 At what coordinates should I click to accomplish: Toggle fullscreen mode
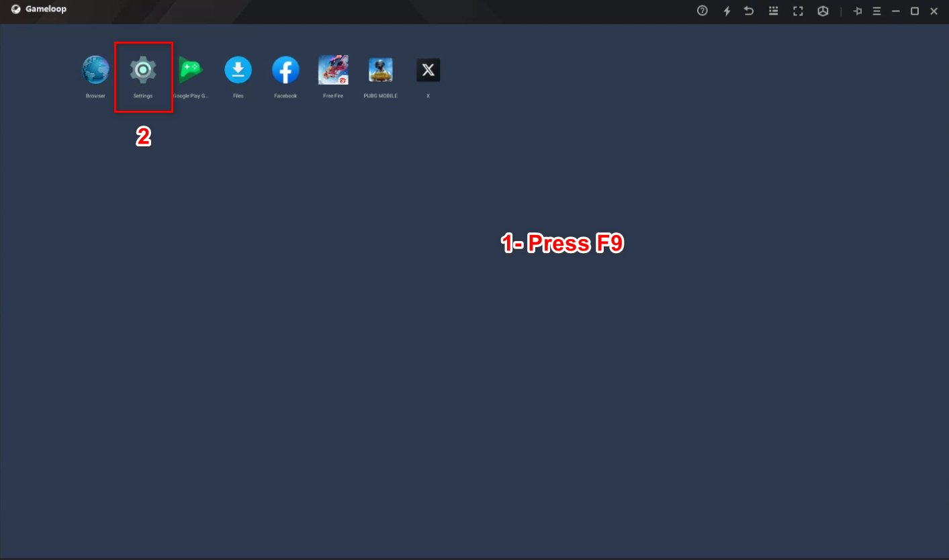pos(798,11)
